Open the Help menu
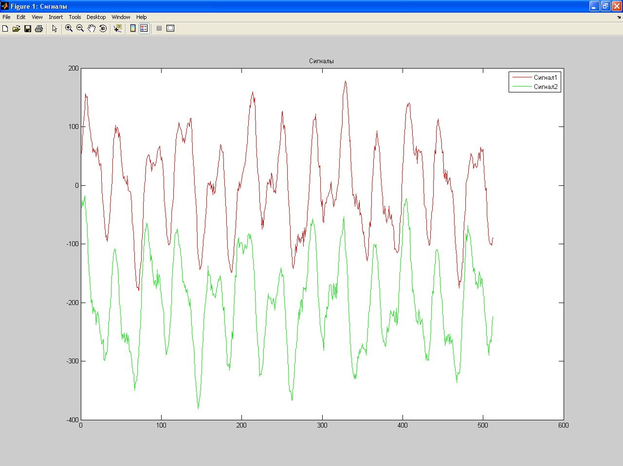The image size is (623, 466). click(141, 17)
